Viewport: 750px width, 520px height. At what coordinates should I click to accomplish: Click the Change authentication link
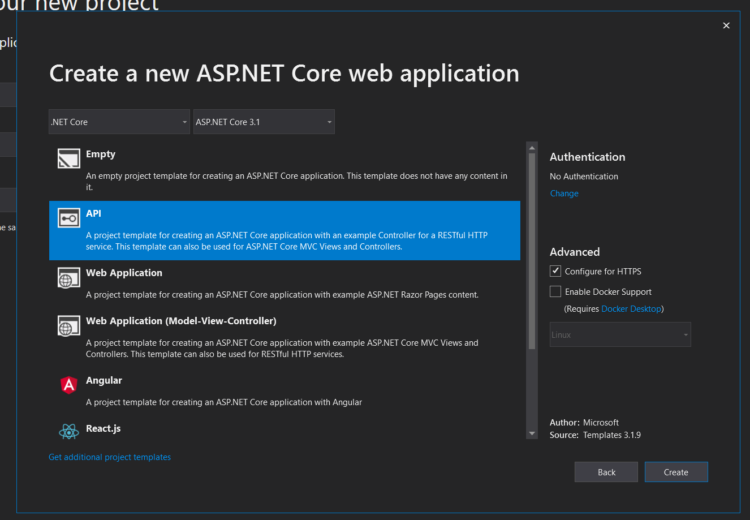564,193
